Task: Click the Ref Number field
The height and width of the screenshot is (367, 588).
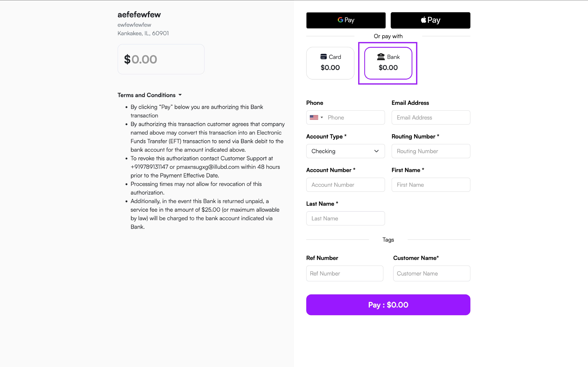Action: click(344, 273)
